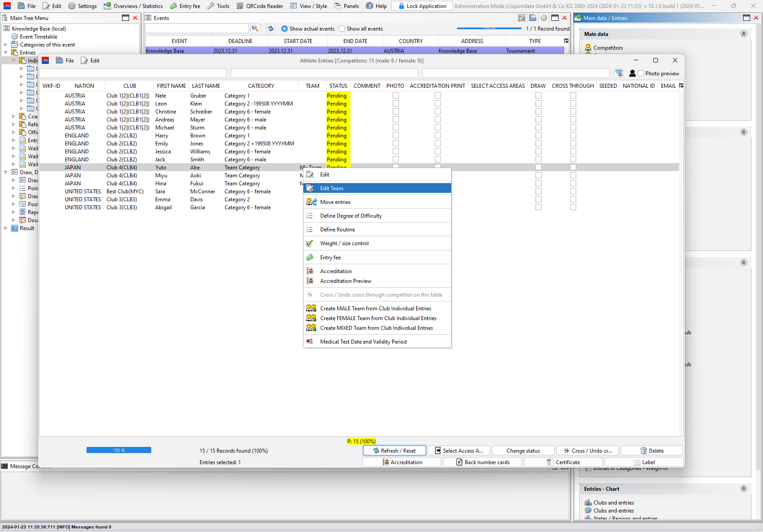The height and width of the screenshot is (532, 763).
Task: Click Event Timetable clock icon in tree
Action: click(15, 36)
